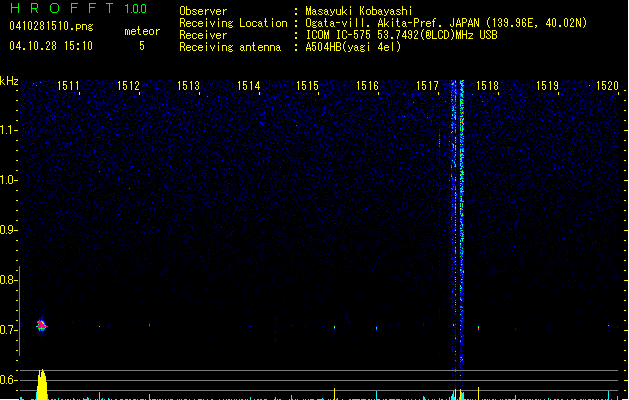629x400 pixels.
Task: Click the yellow echo dot just after 1518
Action: click(478, 328)
